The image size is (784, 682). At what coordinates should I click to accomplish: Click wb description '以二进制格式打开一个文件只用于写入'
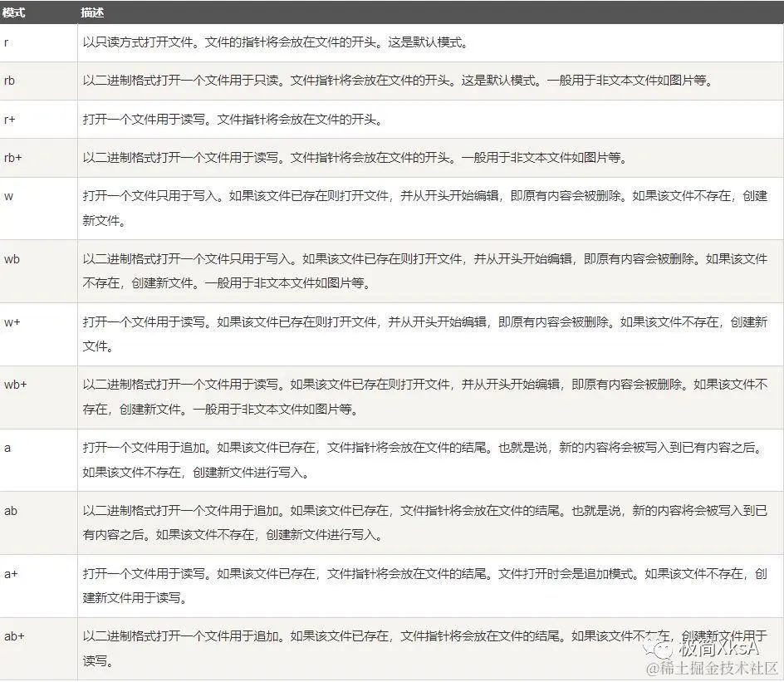point(425,271)
